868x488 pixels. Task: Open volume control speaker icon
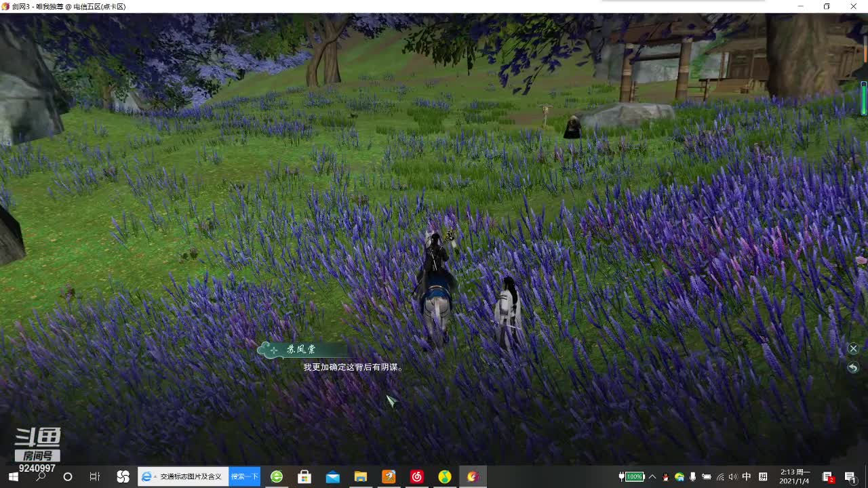733,477
